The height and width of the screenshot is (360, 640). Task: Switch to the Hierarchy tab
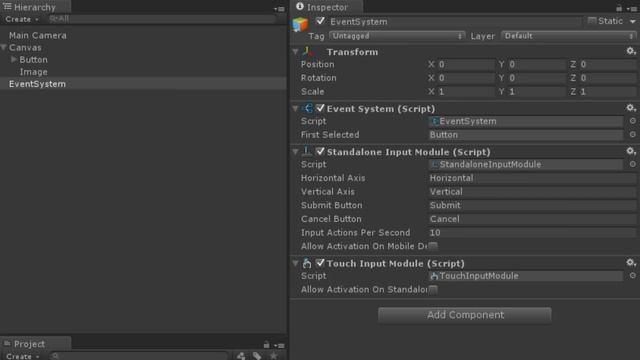coord(35,7)
